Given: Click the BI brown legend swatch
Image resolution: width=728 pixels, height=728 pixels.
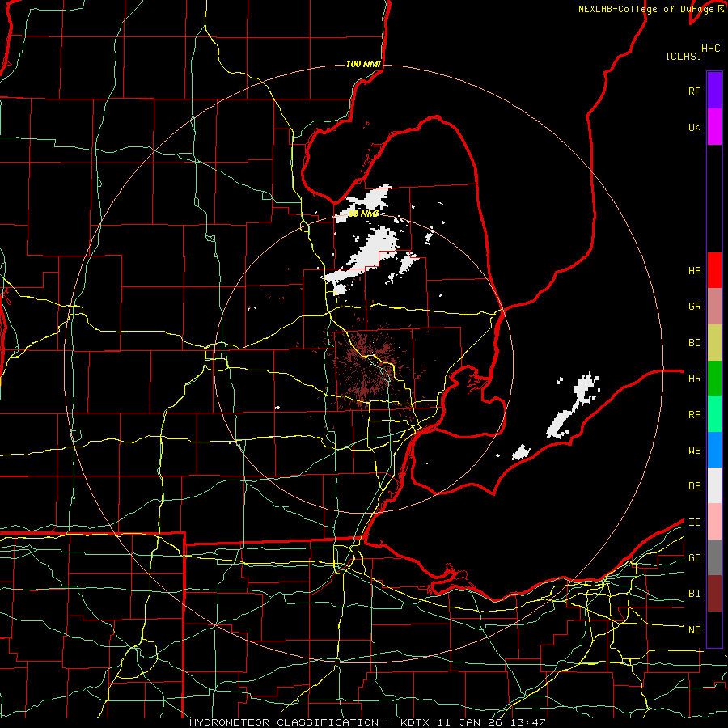Looking at the screenshot, I should [x=714, y=594].
